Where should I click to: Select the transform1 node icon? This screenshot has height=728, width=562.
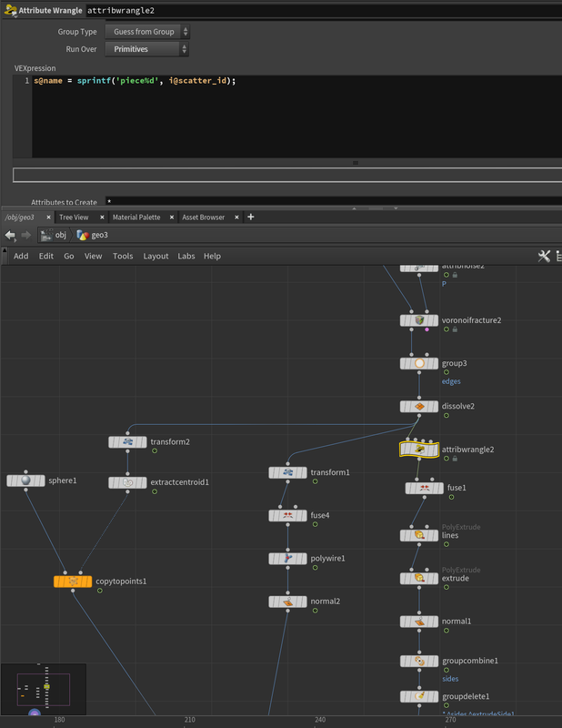pyautogui.click(x=287, y=472)
